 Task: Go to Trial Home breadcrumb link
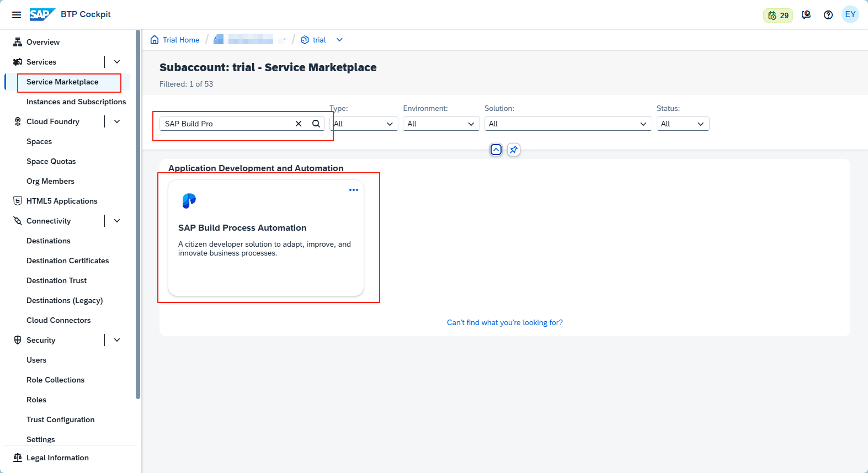pos(180,40)
